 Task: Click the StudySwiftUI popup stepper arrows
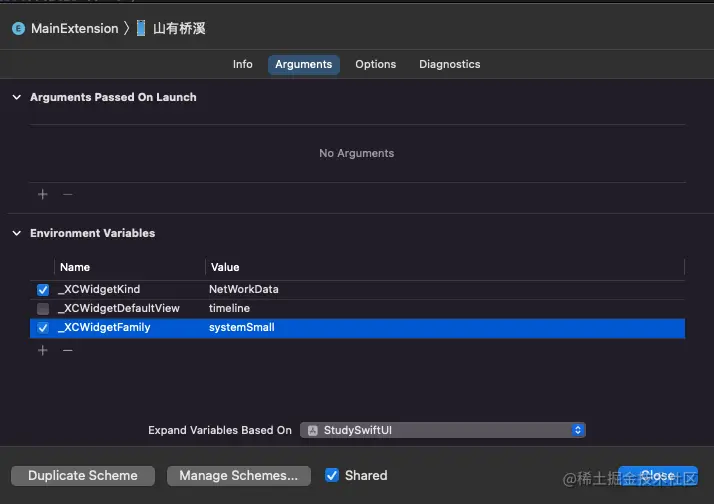[577, 430]
